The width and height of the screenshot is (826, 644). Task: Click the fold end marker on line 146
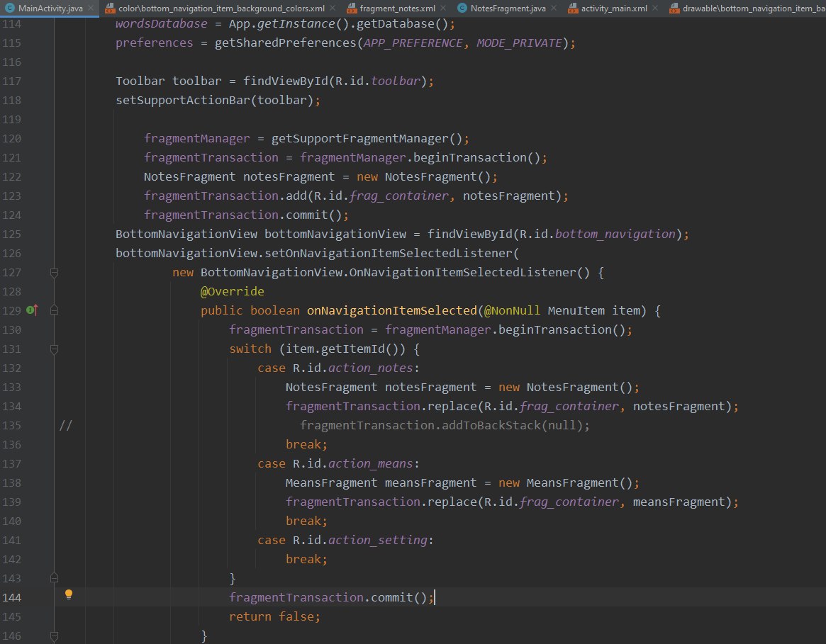click(54, 635)
